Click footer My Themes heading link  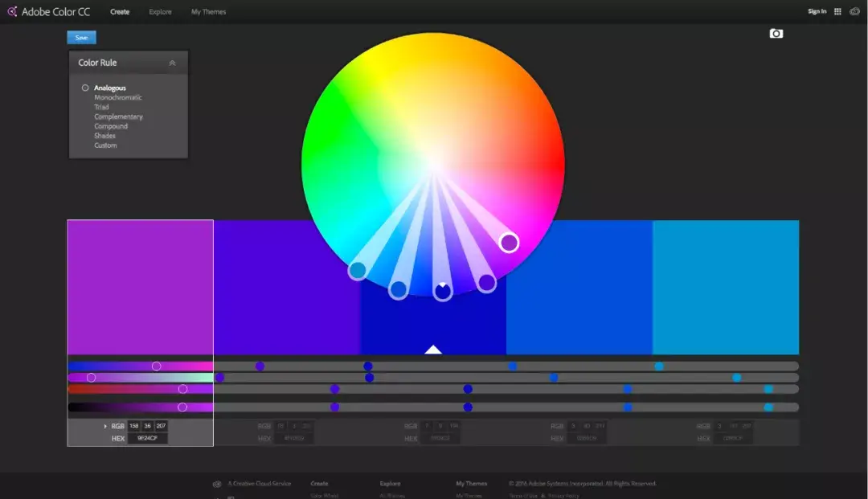click(472, 484)
